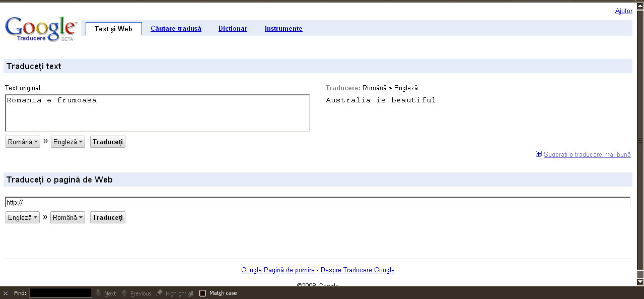
Task: Click the Previous arrow in the Find bar
Action: (x=124, y=293)
